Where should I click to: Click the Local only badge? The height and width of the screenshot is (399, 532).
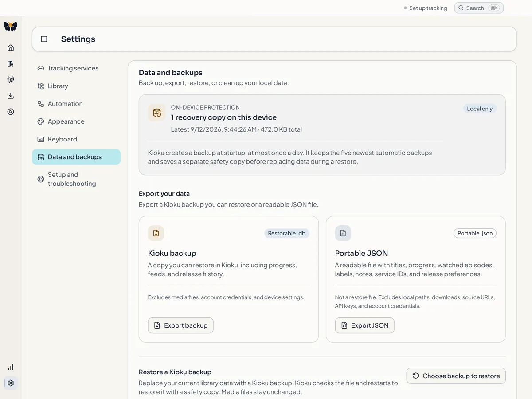click(480, 109)
